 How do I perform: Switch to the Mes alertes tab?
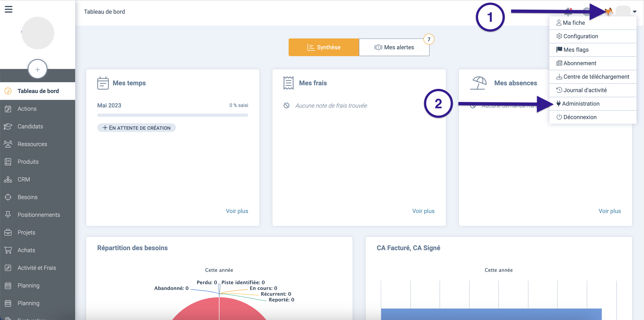point(394,47)
